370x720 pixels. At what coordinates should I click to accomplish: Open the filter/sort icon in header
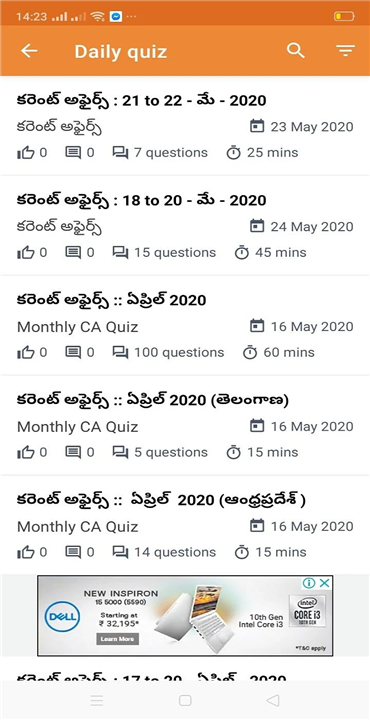pos(345,51)
